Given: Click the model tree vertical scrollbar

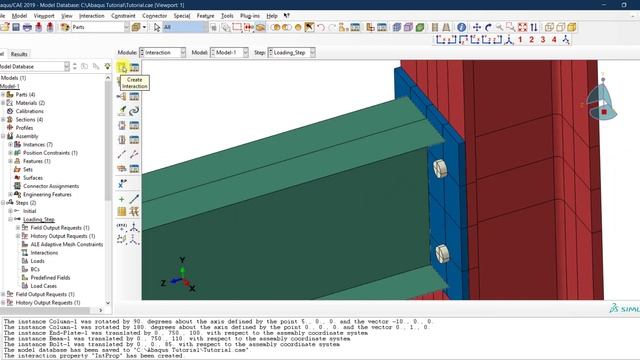Looking at the screenshot, I should (x=108, y=139).
